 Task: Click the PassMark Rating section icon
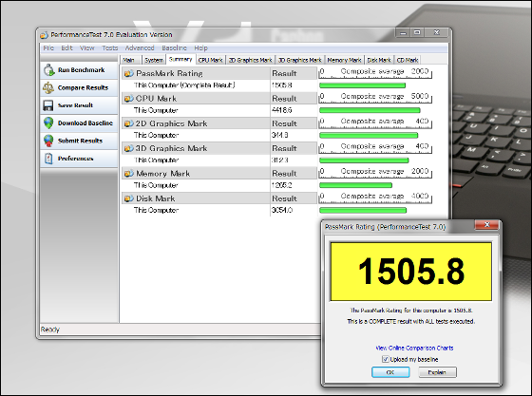point(128,73)
